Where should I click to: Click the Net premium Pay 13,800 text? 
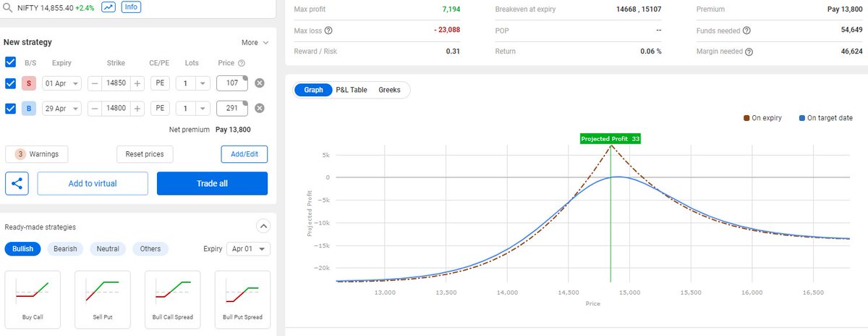click(x=210, y=130)
